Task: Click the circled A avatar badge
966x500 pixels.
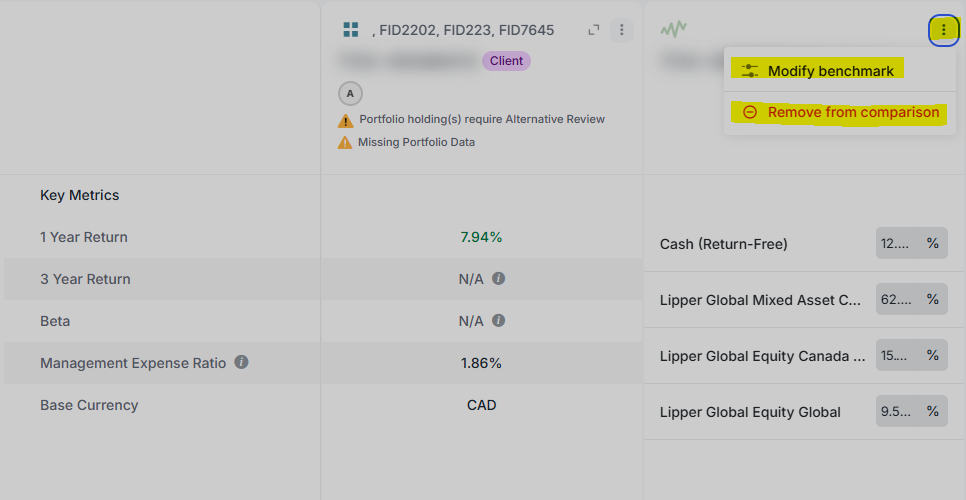Action: (351, 94)
